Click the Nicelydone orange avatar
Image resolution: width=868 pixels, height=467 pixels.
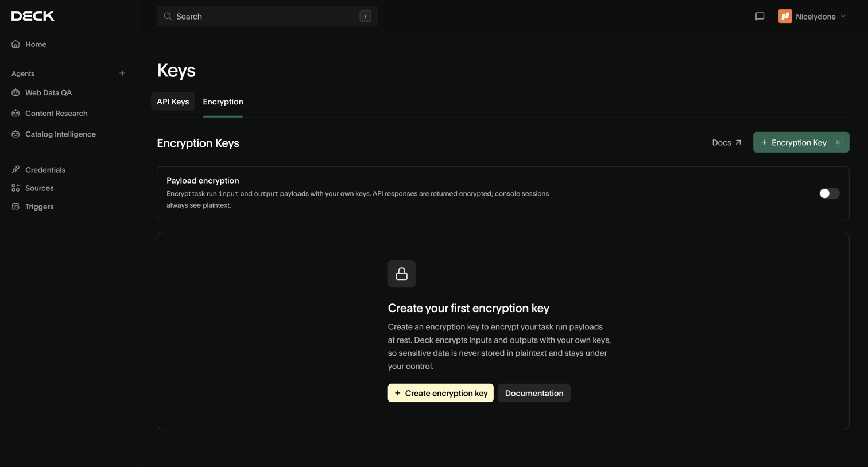(785, 16)
